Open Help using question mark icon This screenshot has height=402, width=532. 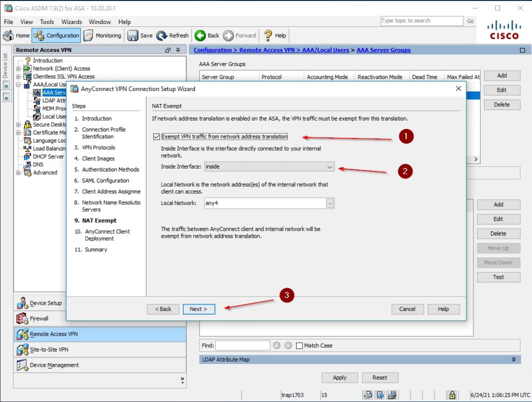pos(268,35)
